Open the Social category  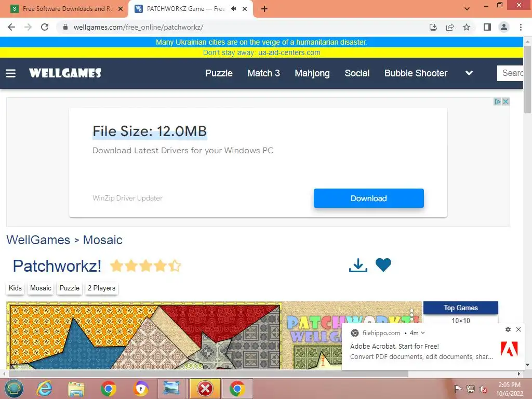click(x=357, y=73)
